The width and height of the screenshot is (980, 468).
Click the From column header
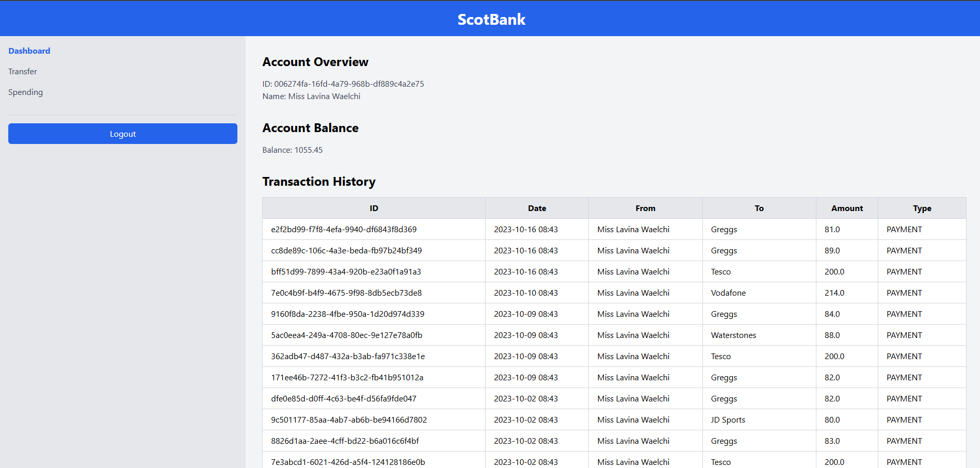(645, 208)
